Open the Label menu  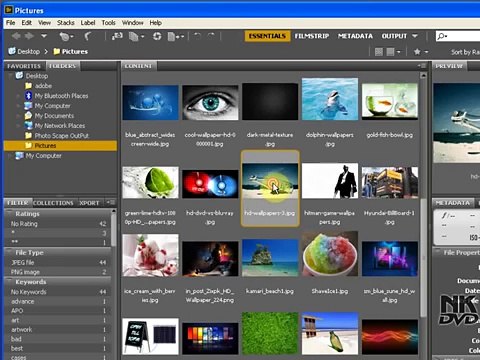[x=88, y=23]
